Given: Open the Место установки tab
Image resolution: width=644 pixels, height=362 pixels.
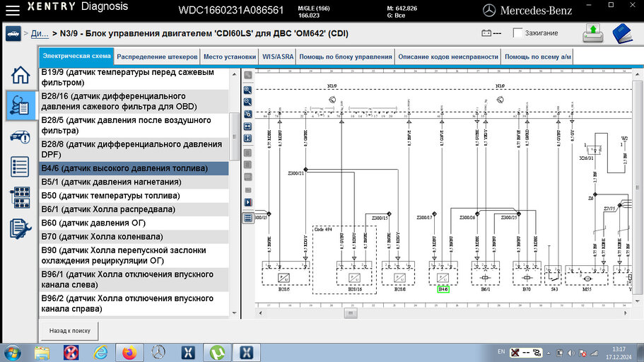Looking at the screenshot, I should click(230, 57).
